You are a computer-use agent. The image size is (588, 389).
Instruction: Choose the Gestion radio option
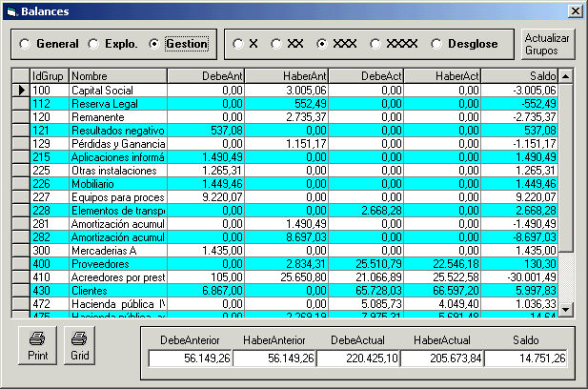click(156, 44)
